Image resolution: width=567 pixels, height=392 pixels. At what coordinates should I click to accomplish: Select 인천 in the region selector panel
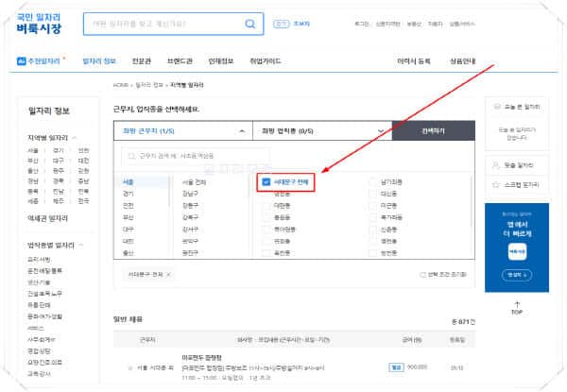pos(128,206)
